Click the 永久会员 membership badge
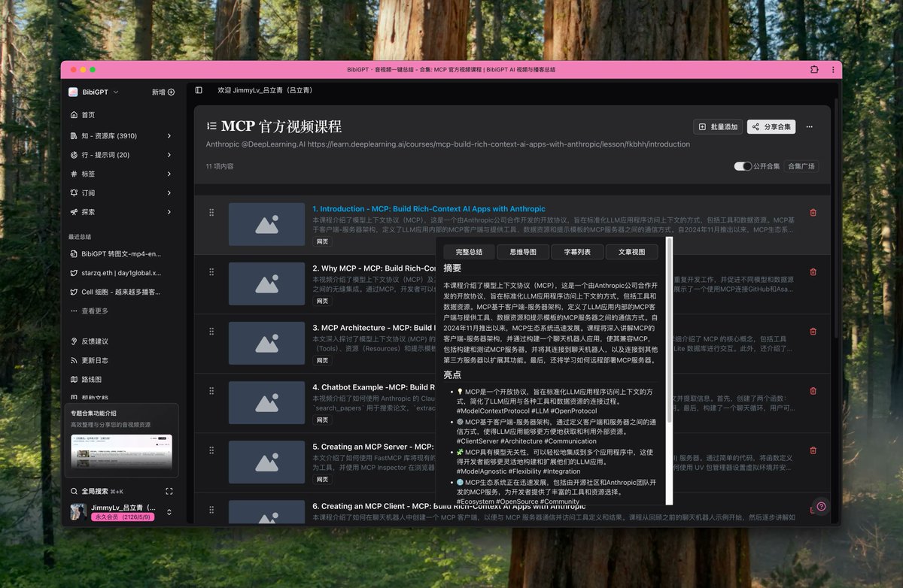 coord(123,517)
